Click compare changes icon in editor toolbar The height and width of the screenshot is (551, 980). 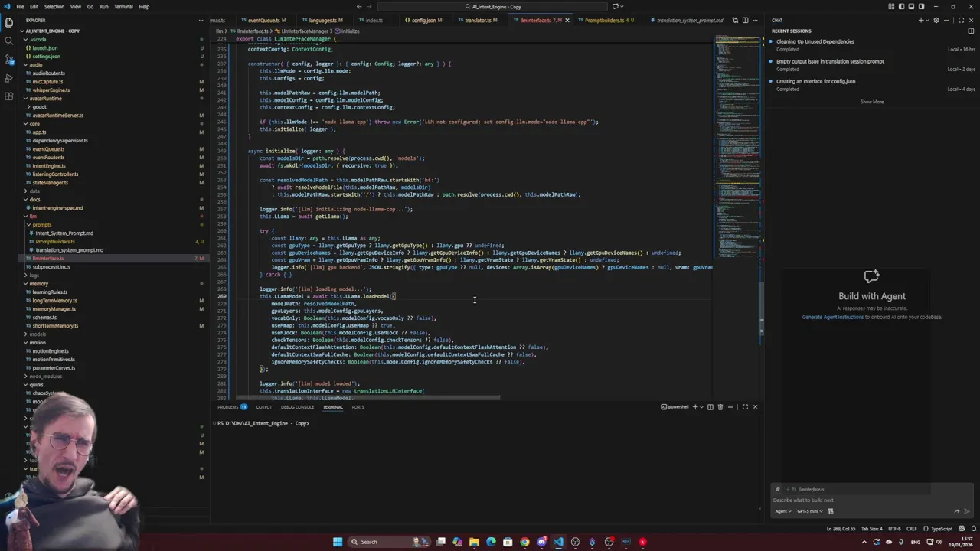[x=735, y=20]
